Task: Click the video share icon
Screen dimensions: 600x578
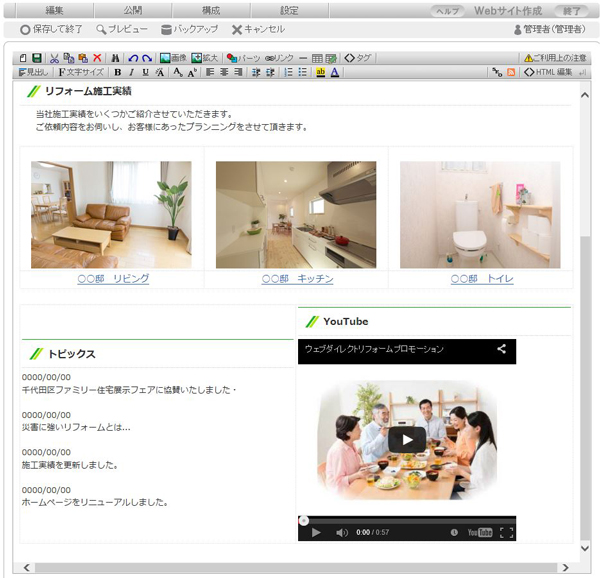Action: coord(502,349)
